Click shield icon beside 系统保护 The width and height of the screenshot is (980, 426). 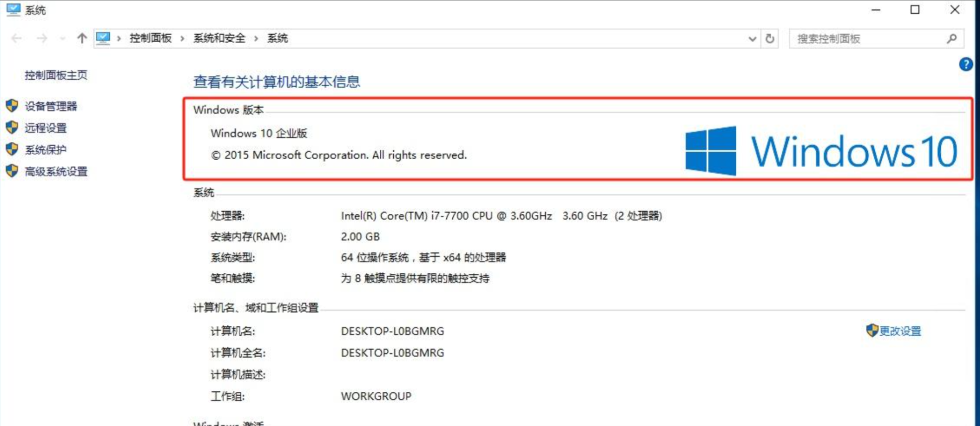[12, 149]
